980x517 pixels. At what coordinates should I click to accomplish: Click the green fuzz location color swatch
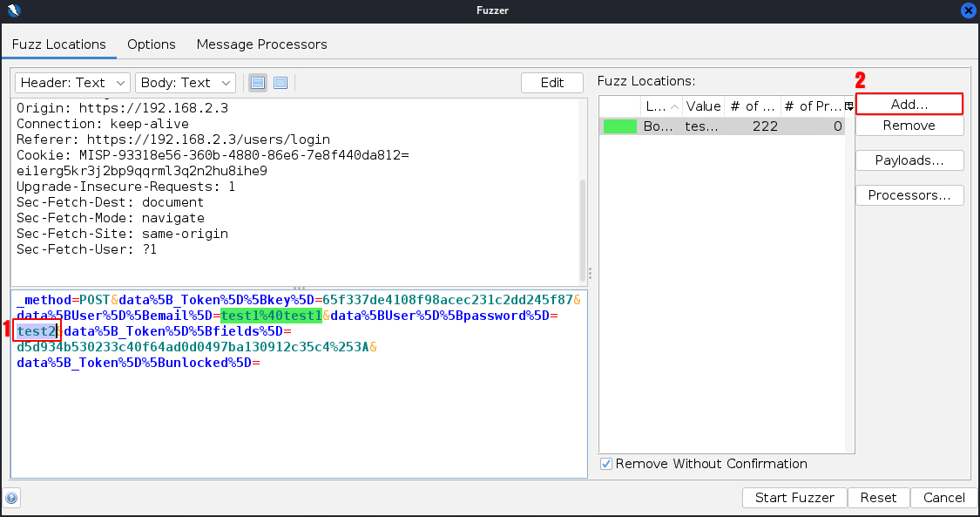coord(619,126)
